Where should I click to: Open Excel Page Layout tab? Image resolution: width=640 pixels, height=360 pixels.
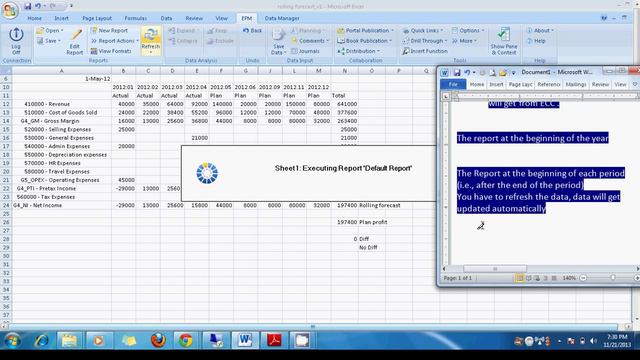tap(97, 18)
